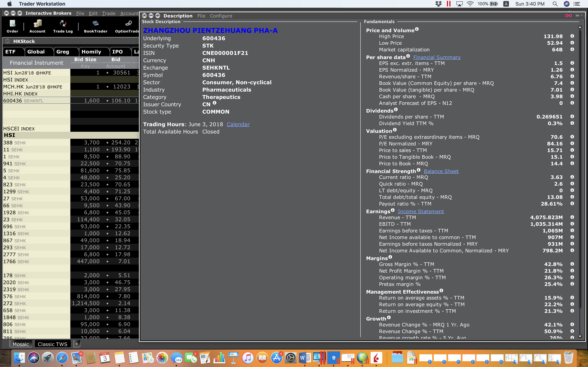This screenshot has width=588, height=367.
Task: Switch to the Mosaic layout tab
Action: [x=21, y=344]
